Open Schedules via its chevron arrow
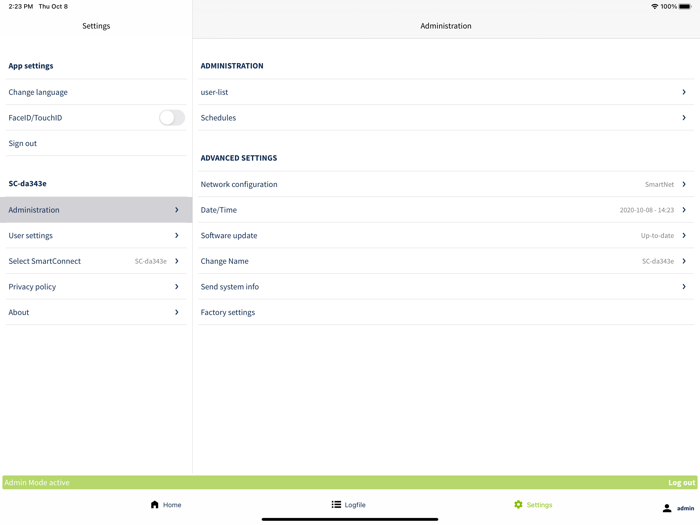700x525 pixels. [x=684, y=118]
